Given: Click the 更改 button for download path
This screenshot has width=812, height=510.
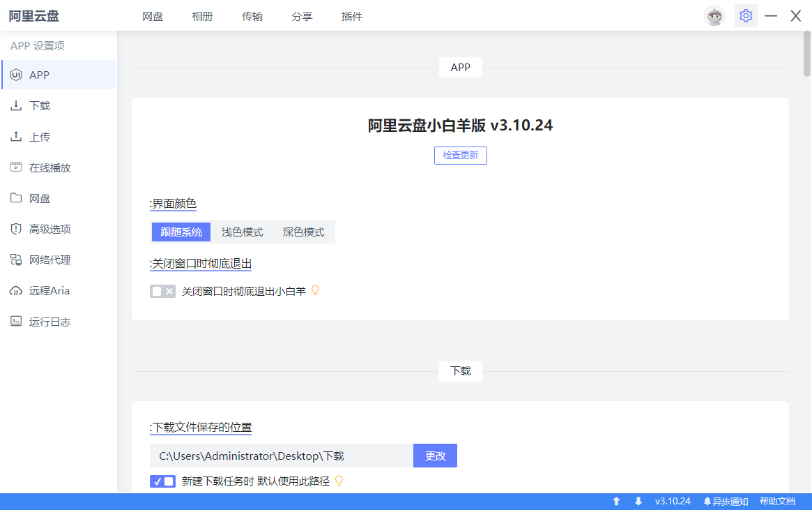Looking at the screenshot, I should [x=435, y=456].
